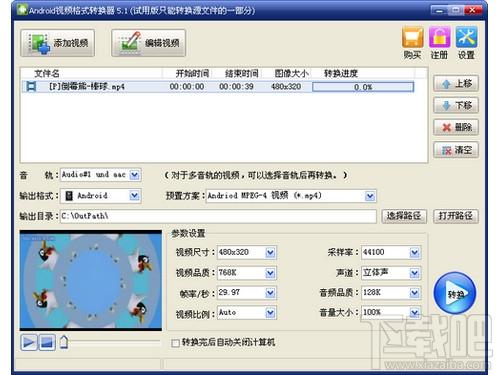Click image size cell 480x320 in file row
500x375 pixels.
coord(286,87)
